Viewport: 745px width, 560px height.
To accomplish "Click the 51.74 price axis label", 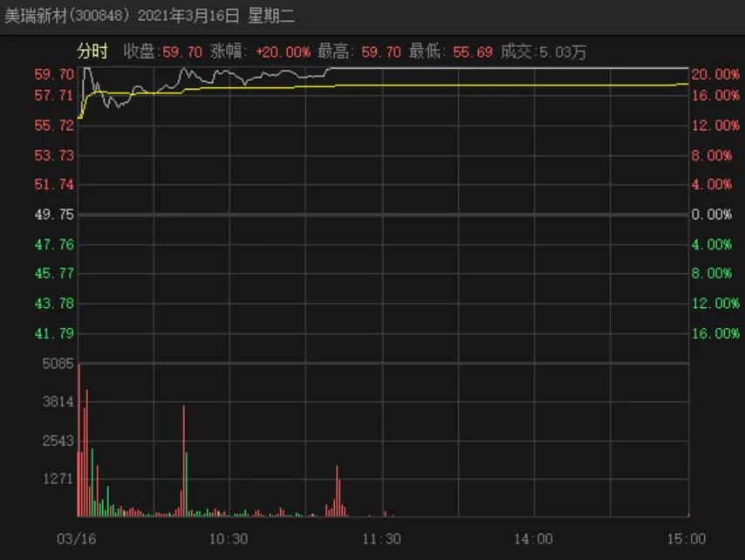I will [x=54, y=184].
